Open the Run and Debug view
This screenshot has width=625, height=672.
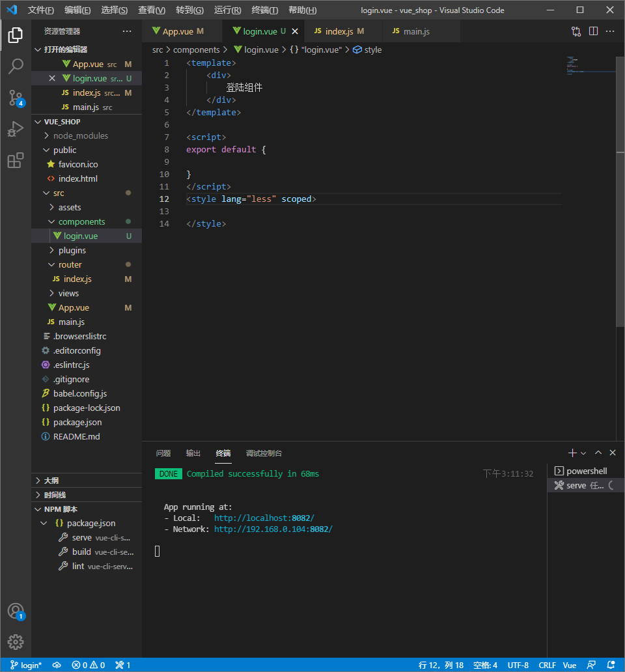point(16,129)
